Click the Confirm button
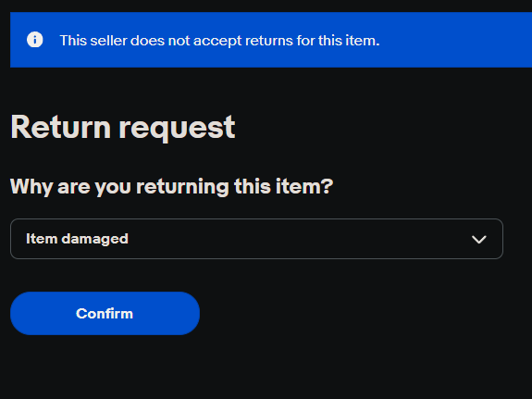Screen dimensions: 532x399 coord(105,313)
